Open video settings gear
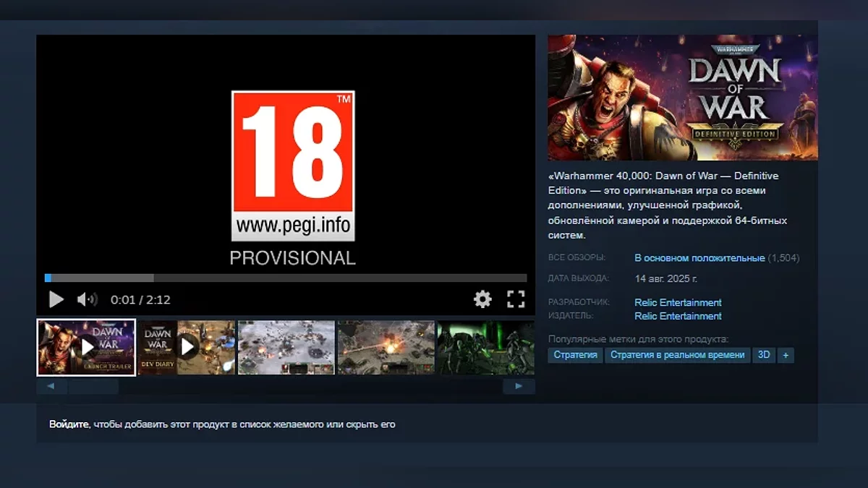 482,299
